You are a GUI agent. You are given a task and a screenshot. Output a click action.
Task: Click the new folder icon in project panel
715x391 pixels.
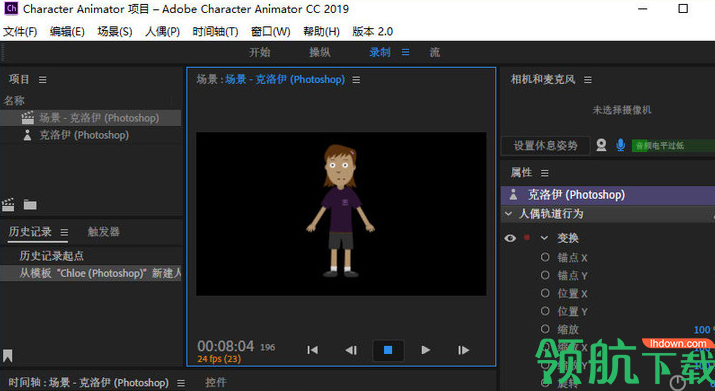[30, 204]
